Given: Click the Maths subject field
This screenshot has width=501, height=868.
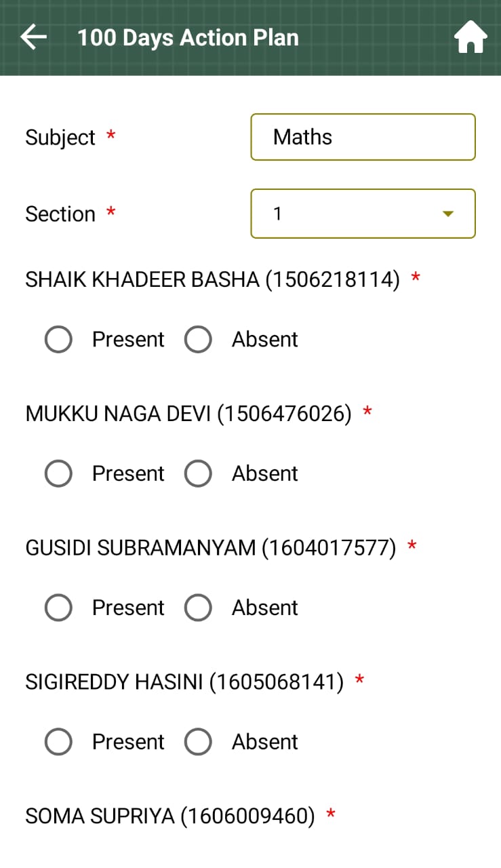Looking at the screenshot, I should point(363,137).
